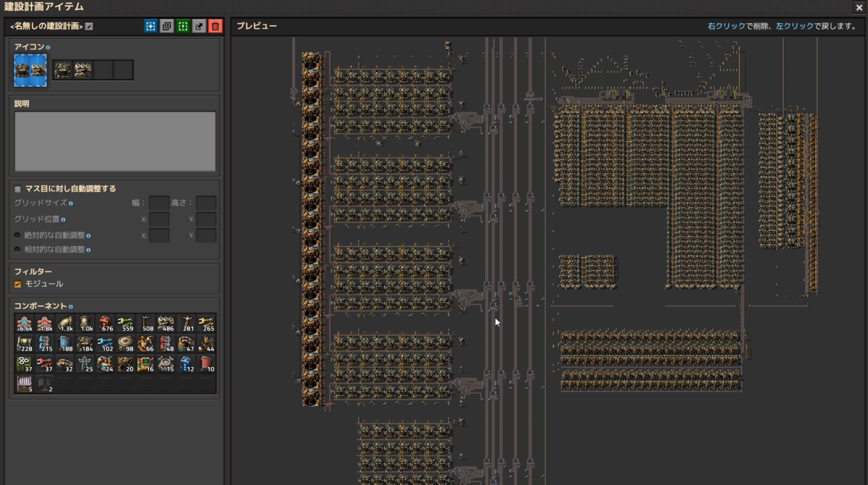Click the green inserter component (559)
The width and height of the screenshot is (868, 485).
[x=126, y=323]
